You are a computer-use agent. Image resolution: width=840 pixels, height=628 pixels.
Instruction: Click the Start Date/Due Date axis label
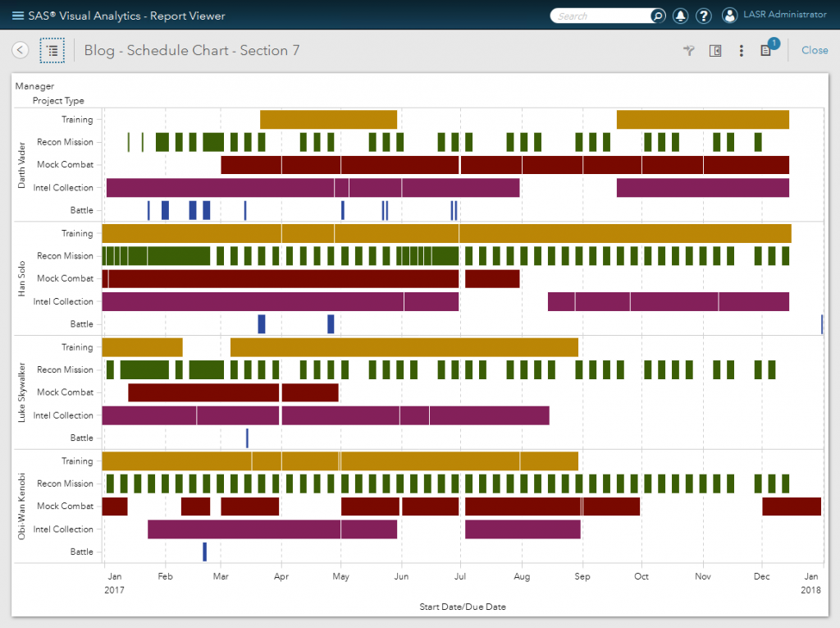coord(461,606)
